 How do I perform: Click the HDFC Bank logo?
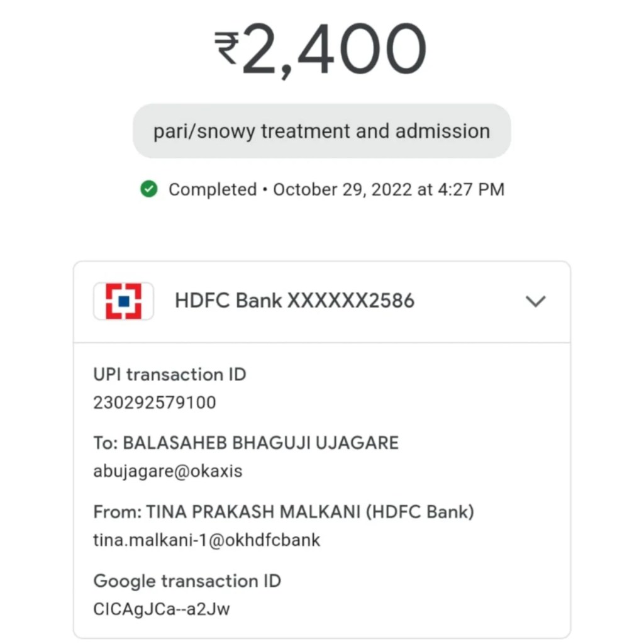[x=123, y=301]
